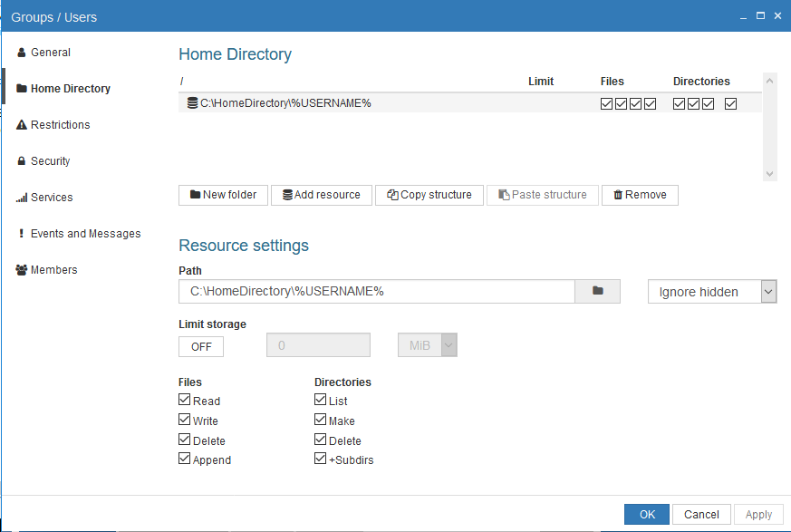Click the lock icon for Security

(22, 161)
